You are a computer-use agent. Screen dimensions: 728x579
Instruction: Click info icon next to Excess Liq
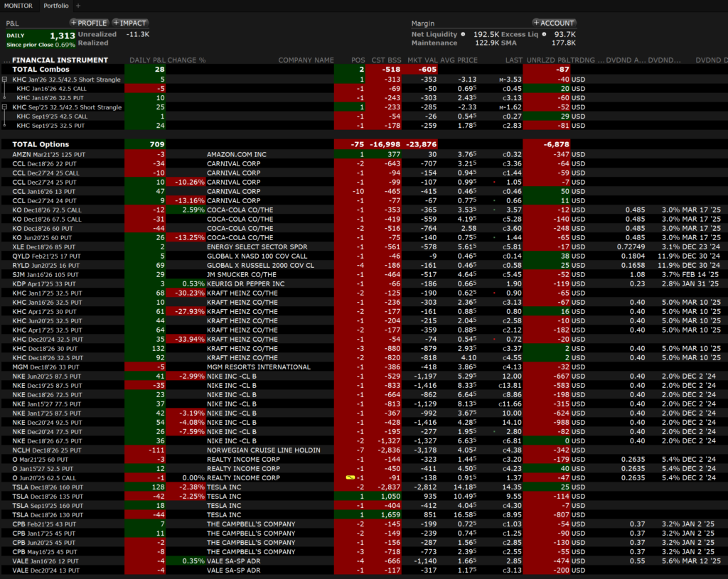click(x=545, y=33)
